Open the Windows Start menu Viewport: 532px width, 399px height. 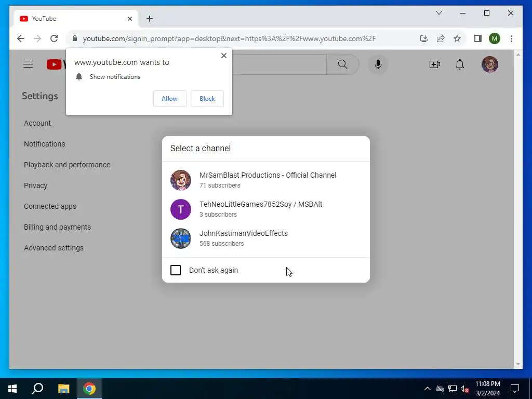pos(12,389)
